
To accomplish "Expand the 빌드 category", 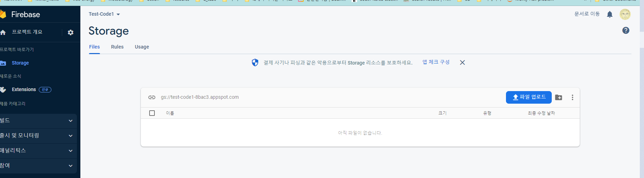I will click(38, 121).
